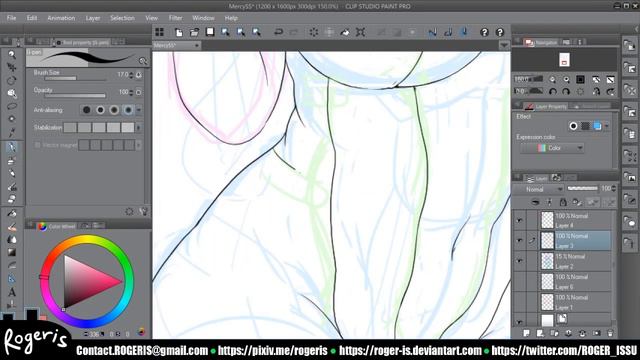Zoom in within the Navigator panel
Image resolution: width=640 pixels, height=360 pixels.
tap(566, 80)
